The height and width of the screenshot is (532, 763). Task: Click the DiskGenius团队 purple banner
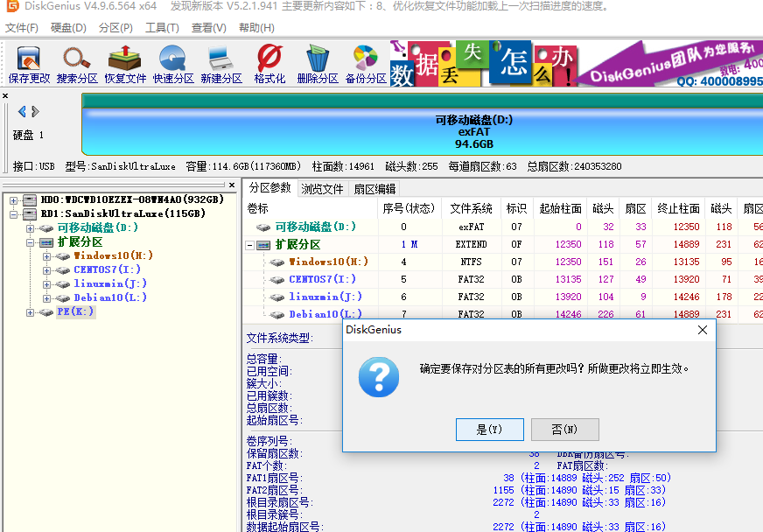pos(671,64)
